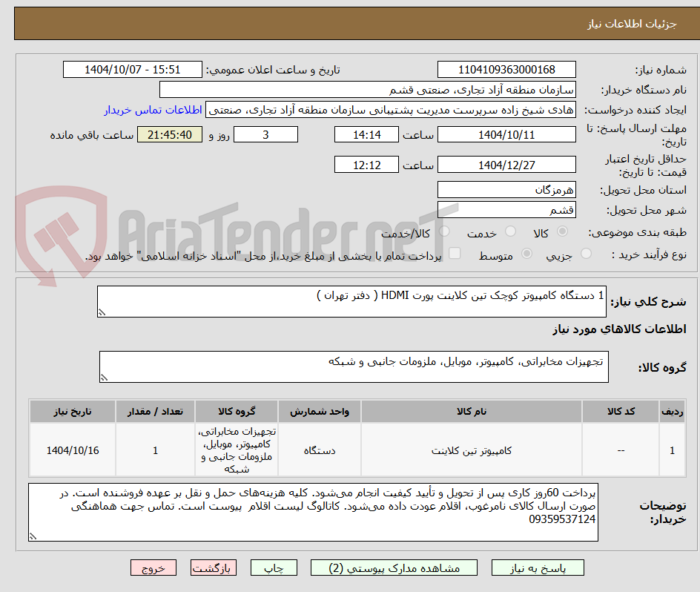The image size is (700, 592).
Task: Click delivery city field 'قشم'
Action: point(506,210)
